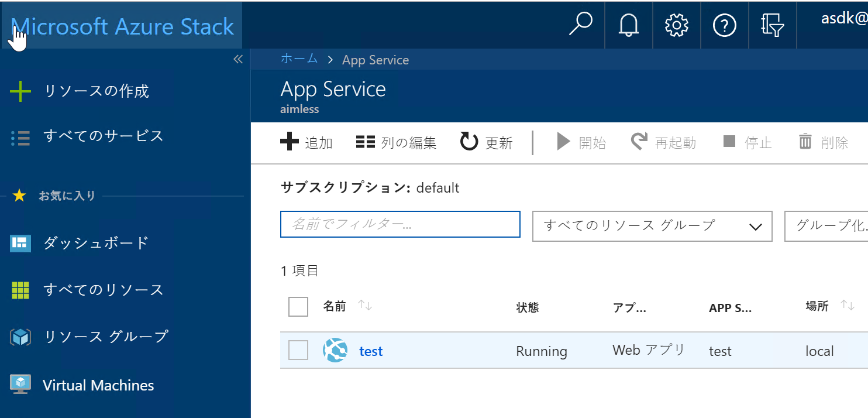Click the Microsoft Azure Stack title
868x418 pixels.
[x=122, y=26]
